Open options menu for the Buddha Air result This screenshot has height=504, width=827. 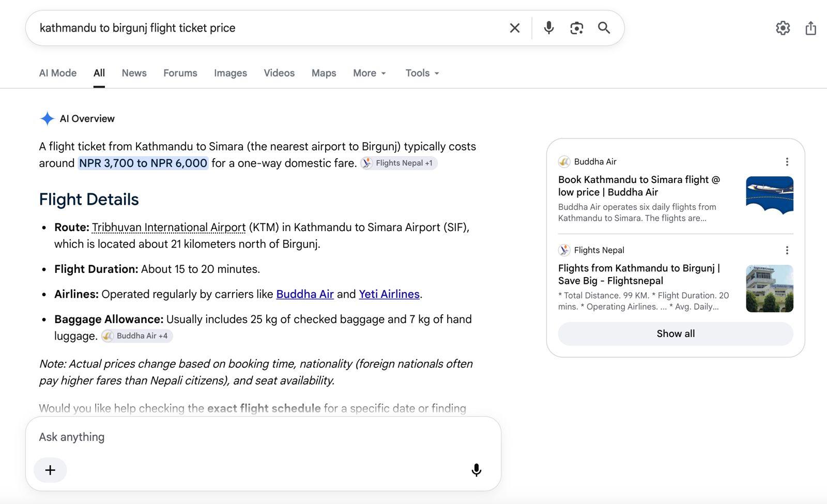[787, 162]
